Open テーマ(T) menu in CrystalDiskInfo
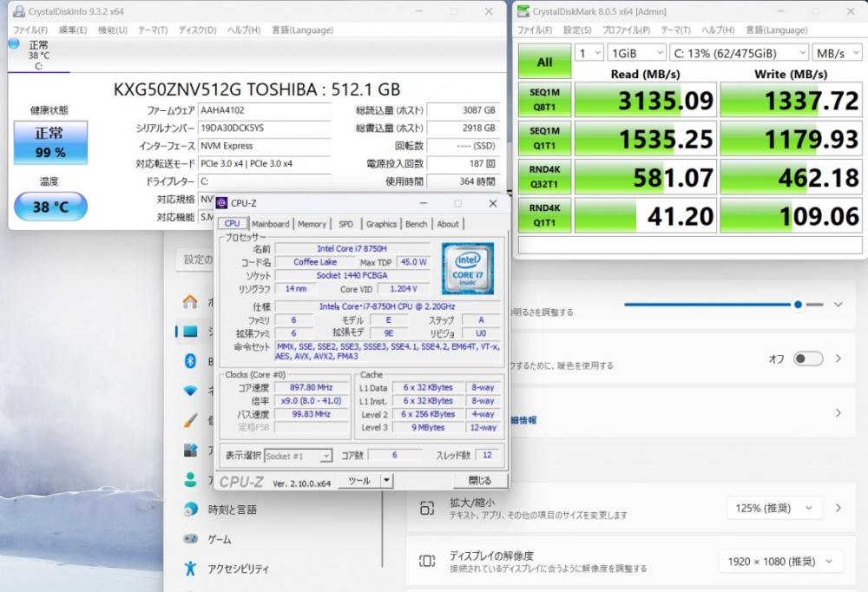The width and height of the screenshot is (868, 592). pos(153,30)
